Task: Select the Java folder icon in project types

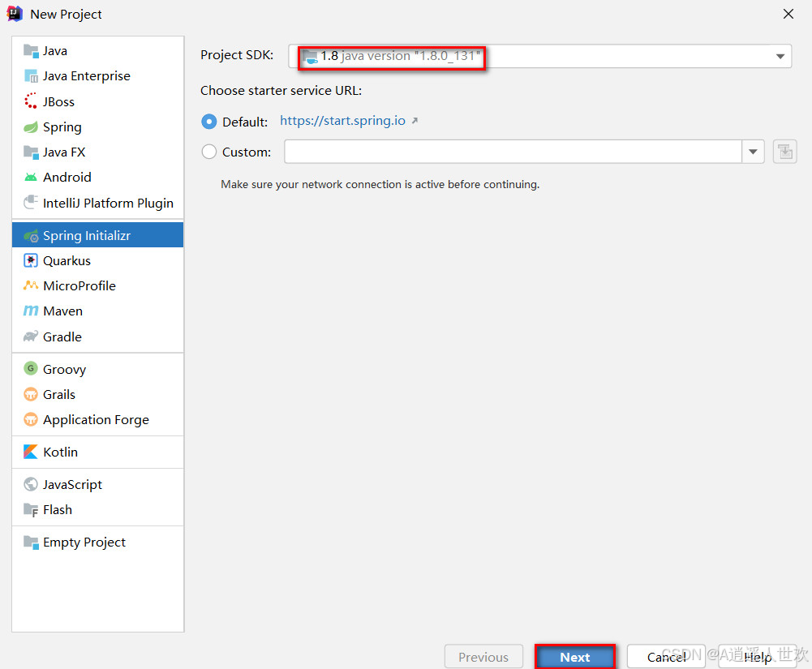Action: click(31, 51)
